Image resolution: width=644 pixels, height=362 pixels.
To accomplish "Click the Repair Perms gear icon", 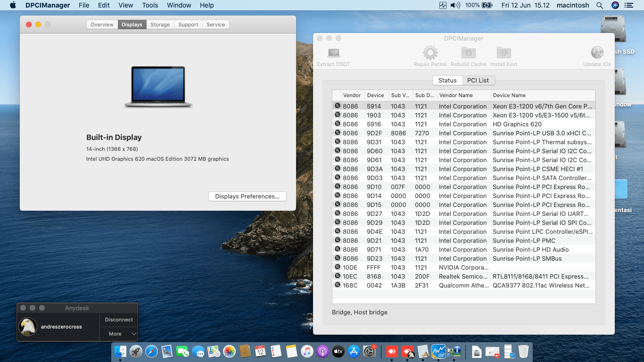I will click(x=430, y=53).
